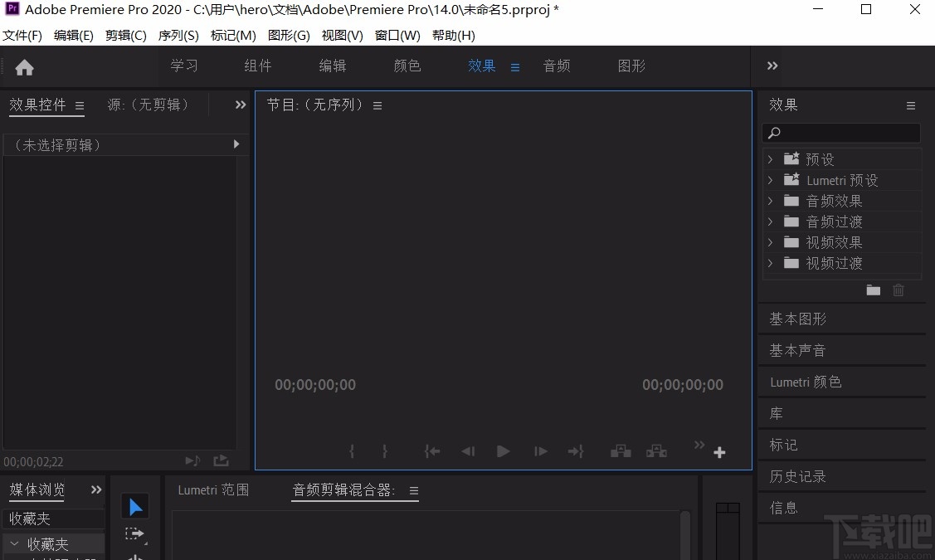Image resolution: width=935 pixels, height=560 pixels.
Task: Expand the 视频效果 folder
Action: 770,242
